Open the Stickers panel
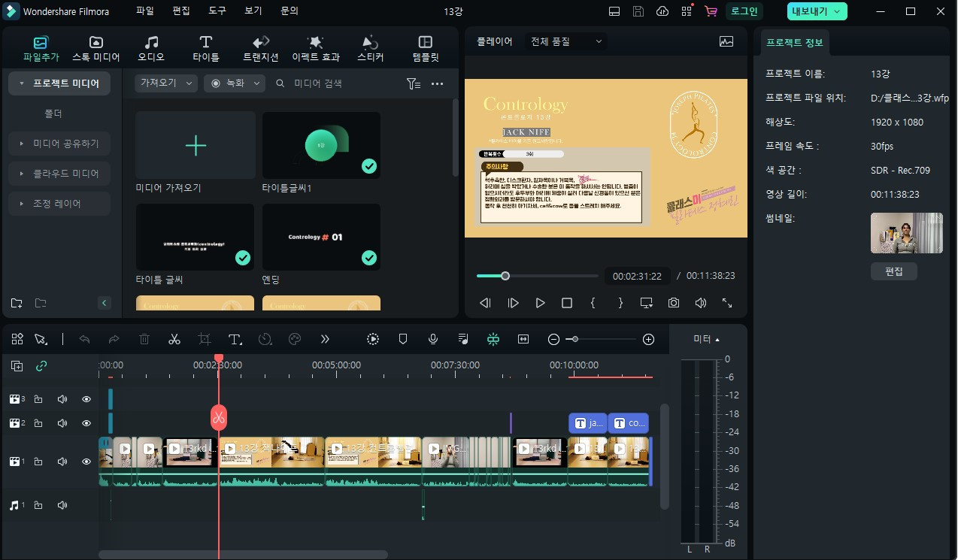 tap(370, 49)
